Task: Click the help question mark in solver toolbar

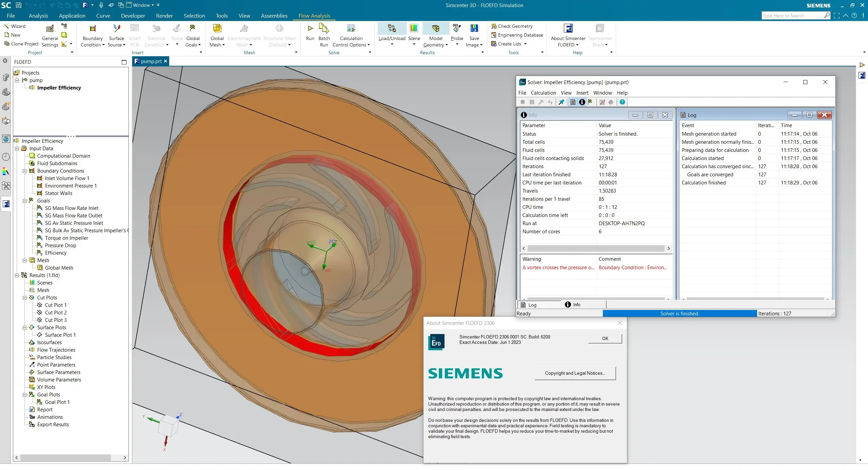Action: tap(622, 102)
